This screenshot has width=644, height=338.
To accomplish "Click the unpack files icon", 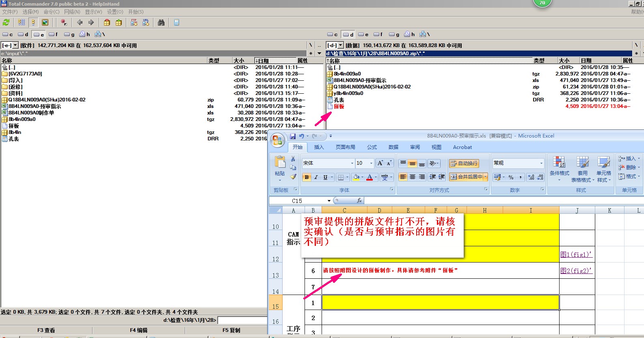I will (119, 22).
